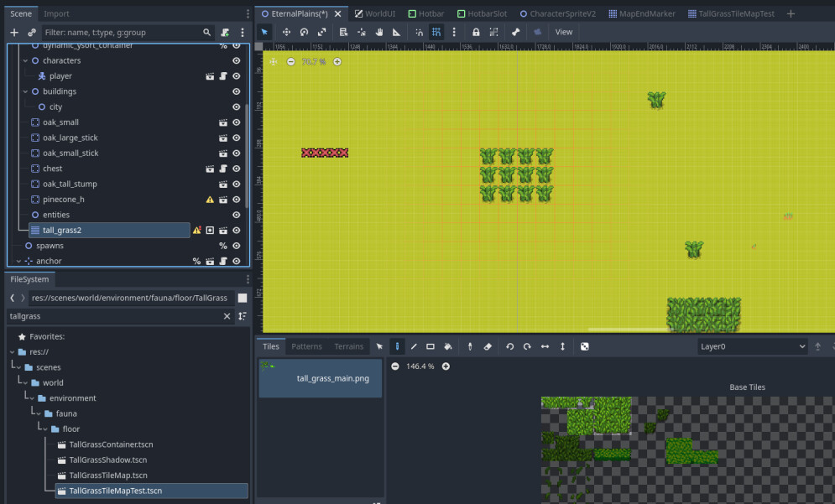The width and height of the screenshot is (835, 504).
Task: Open the skeleton bone options
Action: pos(515,32)
